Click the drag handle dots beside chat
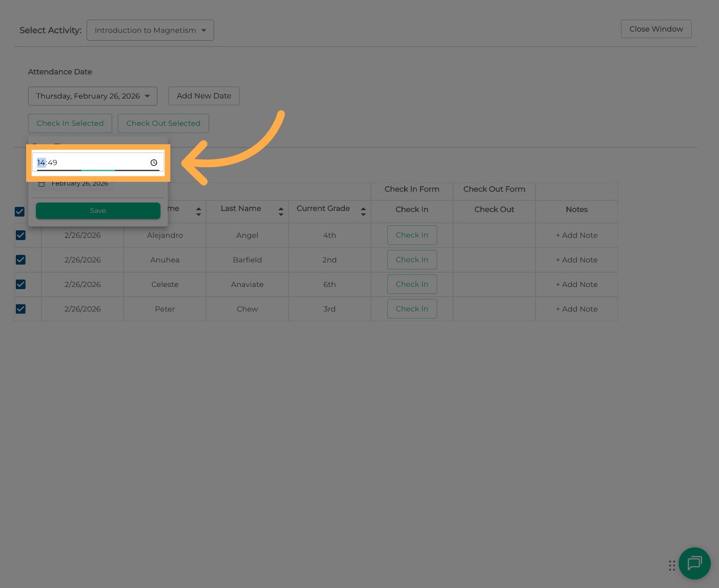 [672, 566]
